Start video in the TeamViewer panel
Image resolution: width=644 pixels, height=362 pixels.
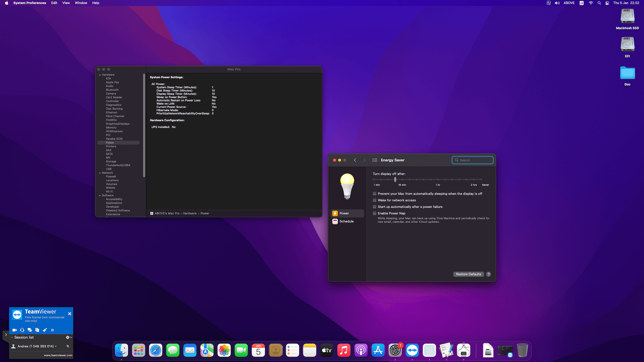15,330
